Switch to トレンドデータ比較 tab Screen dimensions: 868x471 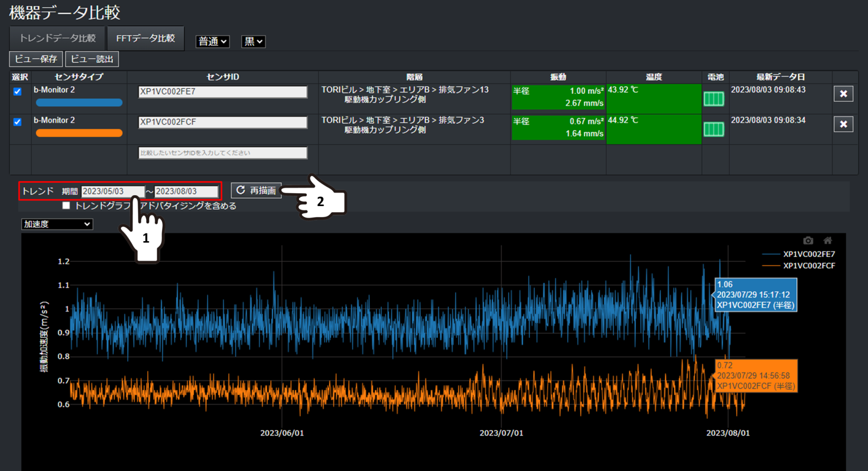pos(57,38)
